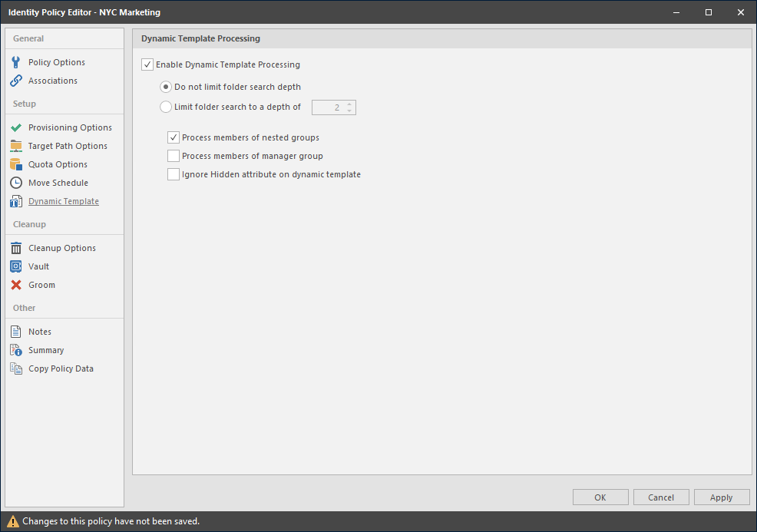Click the OK button
The height and width of the screenshot is (532, 757).
pyautogui.click(x=600, y=497)
